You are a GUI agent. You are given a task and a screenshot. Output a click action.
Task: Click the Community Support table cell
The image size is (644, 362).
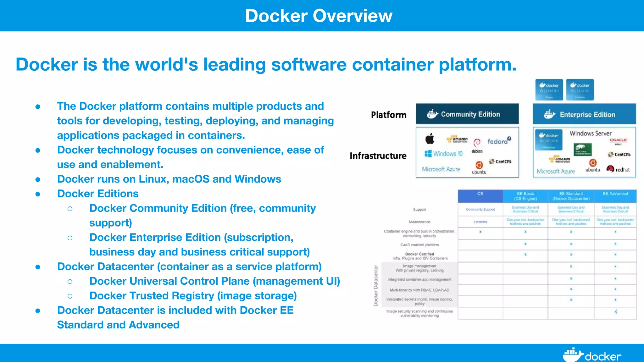[x=480, y=209]
